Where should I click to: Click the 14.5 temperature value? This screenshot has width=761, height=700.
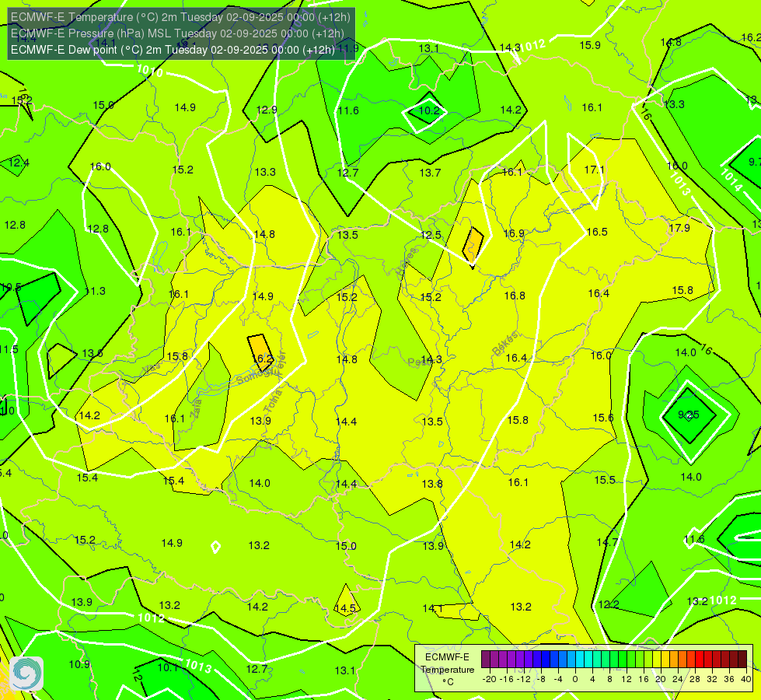click(x=346, y=608)
